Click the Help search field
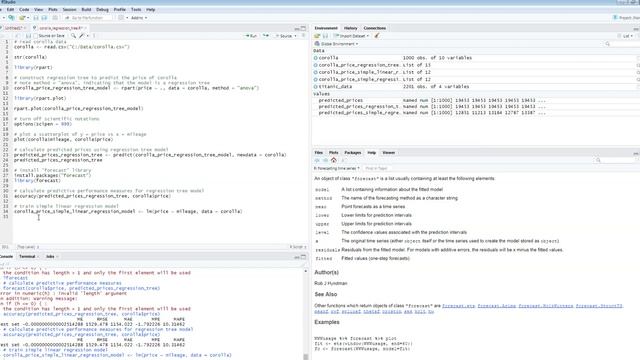 616,160
